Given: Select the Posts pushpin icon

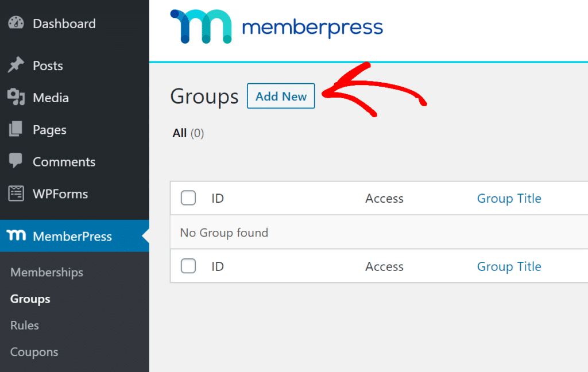Looking at the screenshot, I should pos(17,65).
